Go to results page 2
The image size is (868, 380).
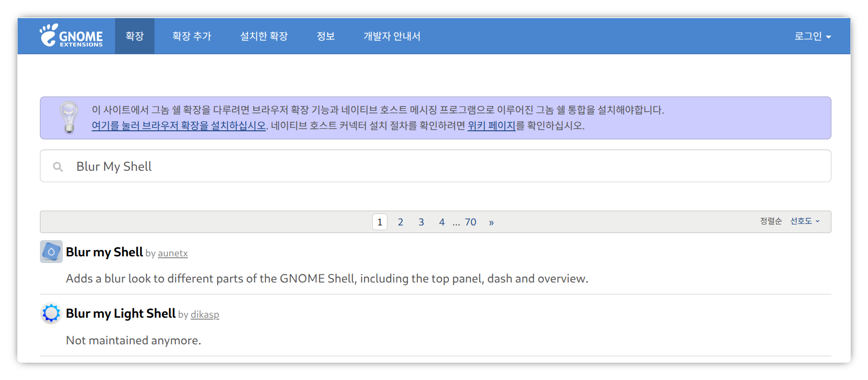coord(401,222)
